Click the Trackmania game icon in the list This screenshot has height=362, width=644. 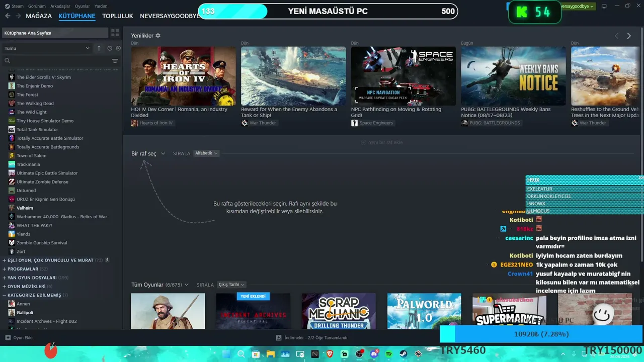pos(12,164)
